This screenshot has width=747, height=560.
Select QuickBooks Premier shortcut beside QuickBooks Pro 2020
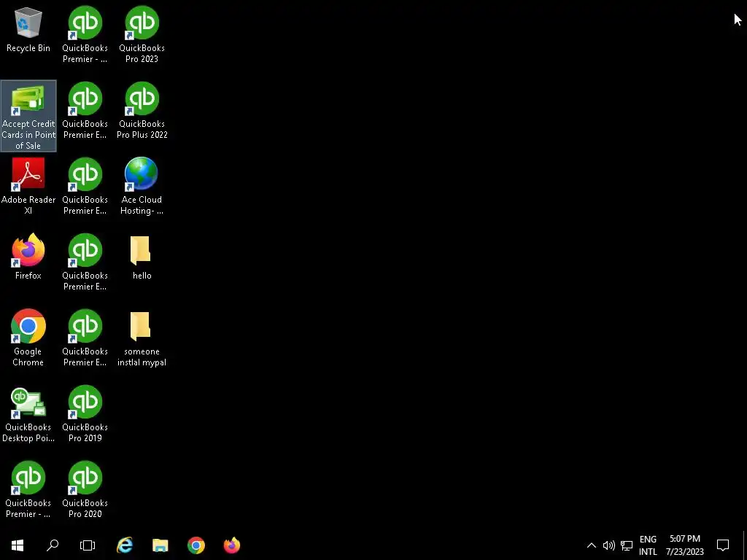tap(28, 489)
